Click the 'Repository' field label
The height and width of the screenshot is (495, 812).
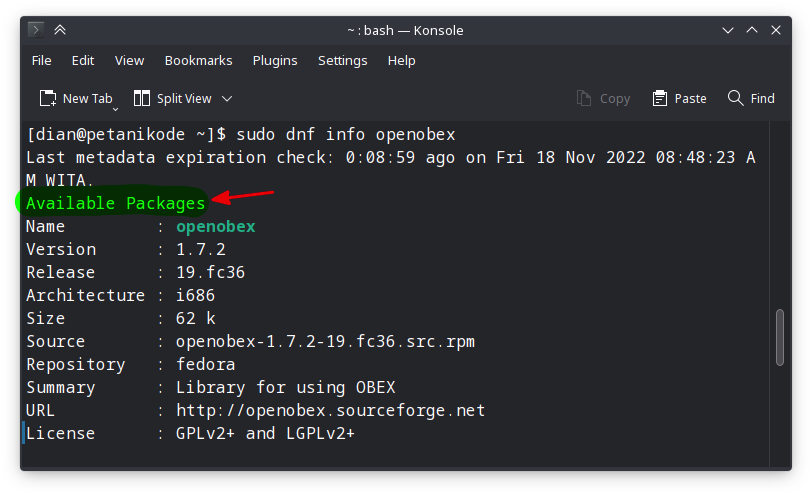[76, 365]
